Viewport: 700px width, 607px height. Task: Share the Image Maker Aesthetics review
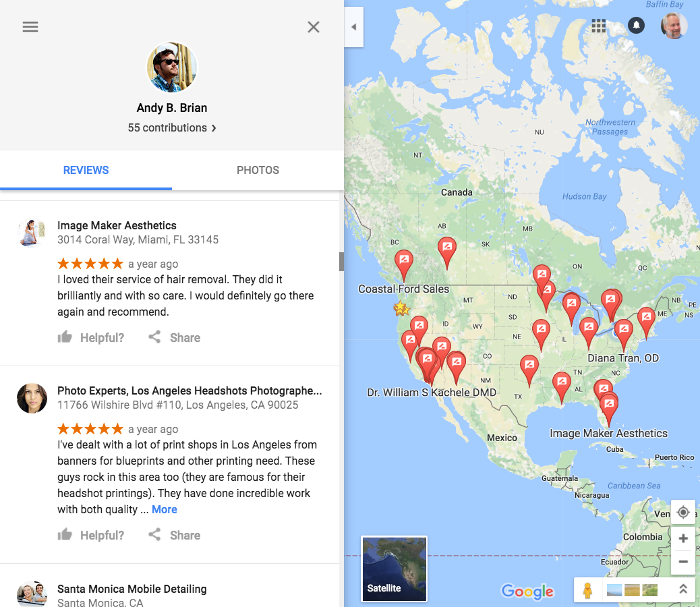175,337
